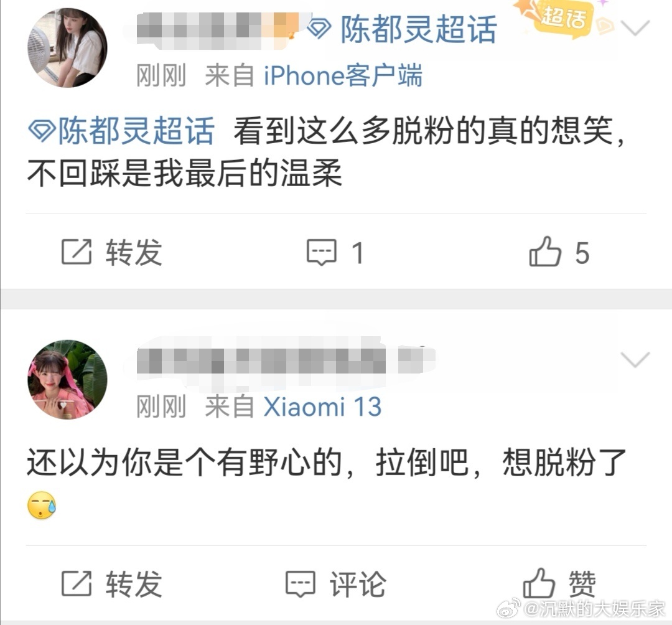Like the first post with thumbs-up icon

544,251
